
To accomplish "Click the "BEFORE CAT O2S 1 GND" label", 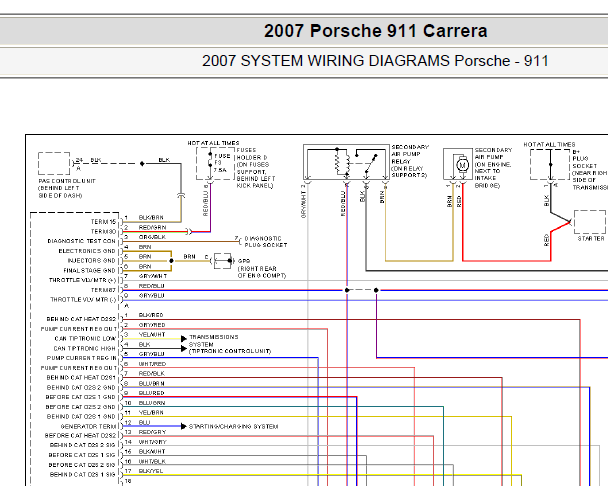I will [81, 397].
